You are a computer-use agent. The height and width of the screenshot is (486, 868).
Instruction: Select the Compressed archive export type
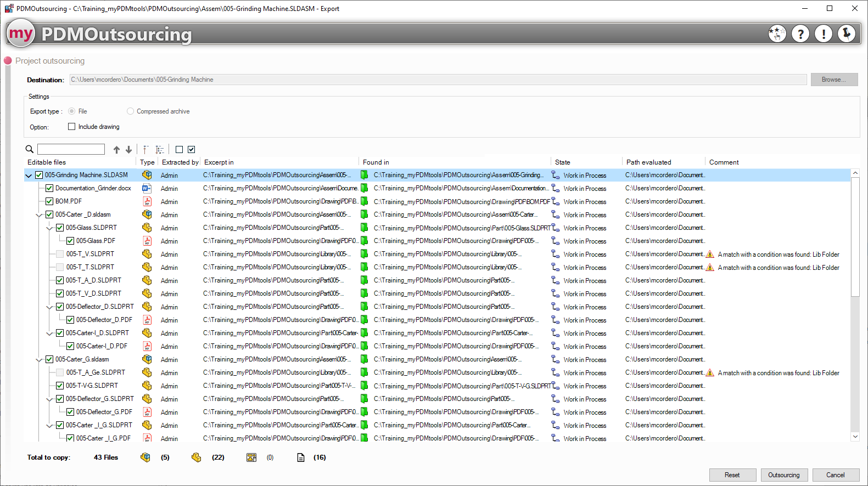130,111
